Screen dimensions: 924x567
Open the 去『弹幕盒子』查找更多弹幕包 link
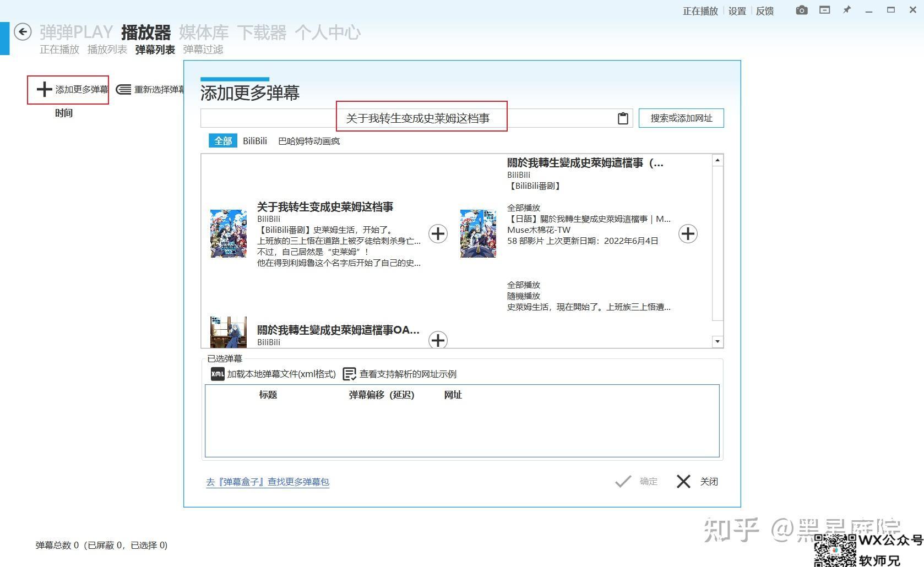(268, 482)
